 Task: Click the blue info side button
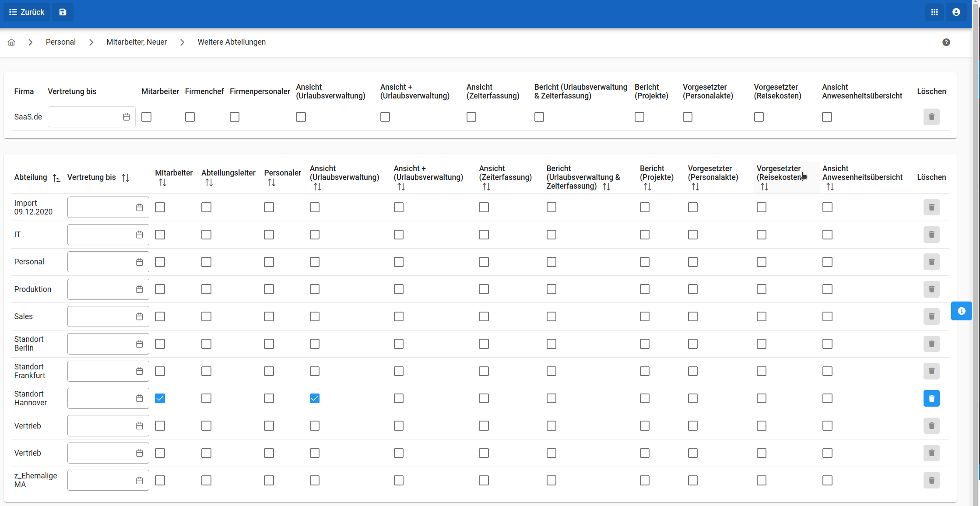tap(962, 311)
